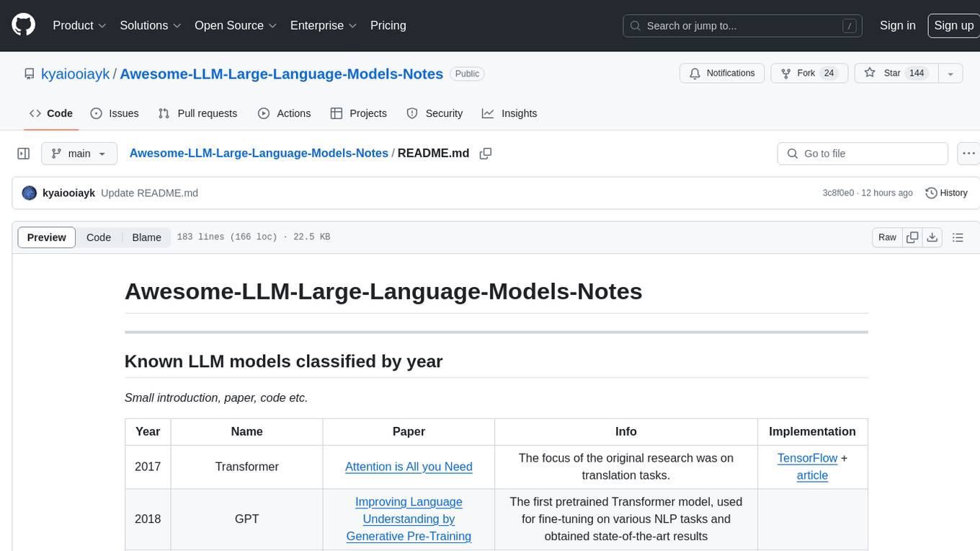The height and width of the screenshot is (551, 980).
Task: Click the Sign in link
Action: click(x=897, y=25)
